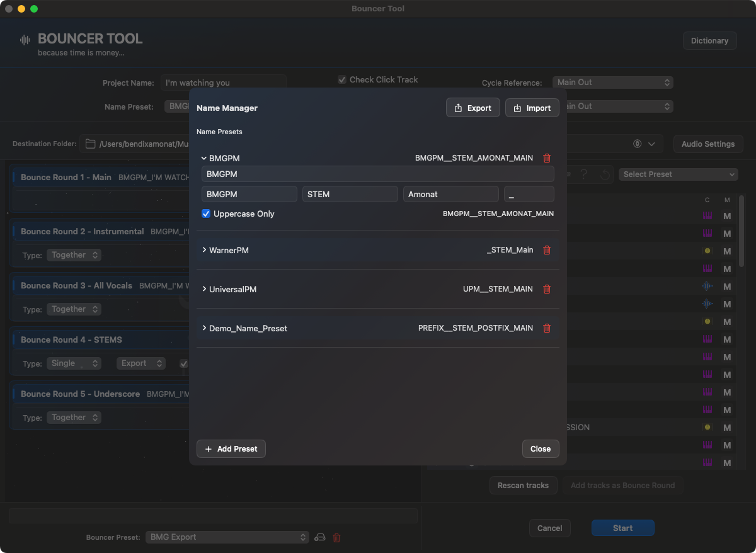
Task: Click Rescan tracks
Action: pos(524,486)
